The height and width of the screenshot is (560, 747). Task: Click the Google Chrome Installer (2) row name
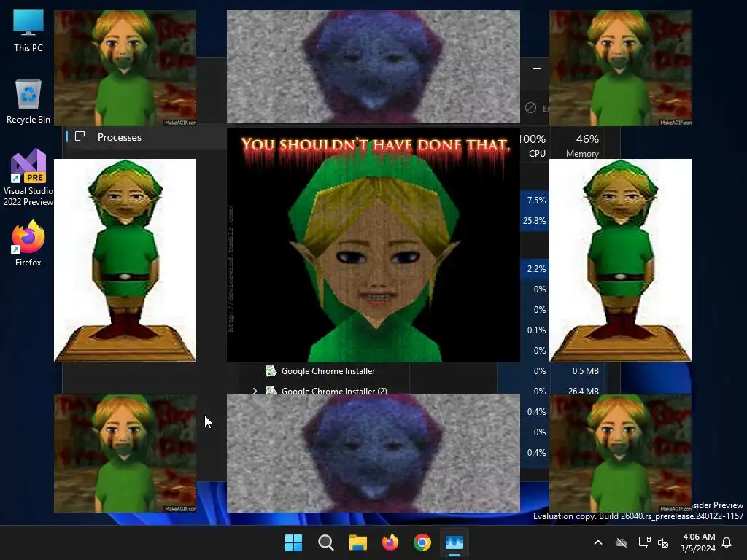tap(334, 391)
